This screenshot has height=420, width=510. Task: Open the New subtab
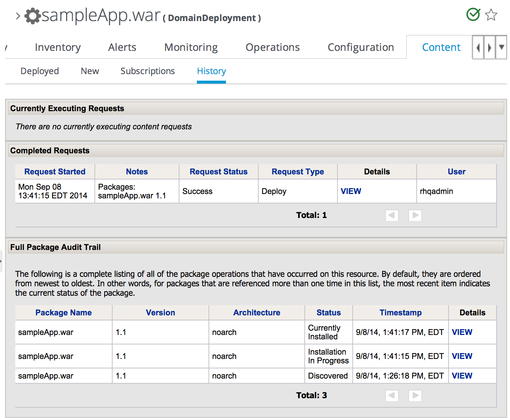pos(90,71)
